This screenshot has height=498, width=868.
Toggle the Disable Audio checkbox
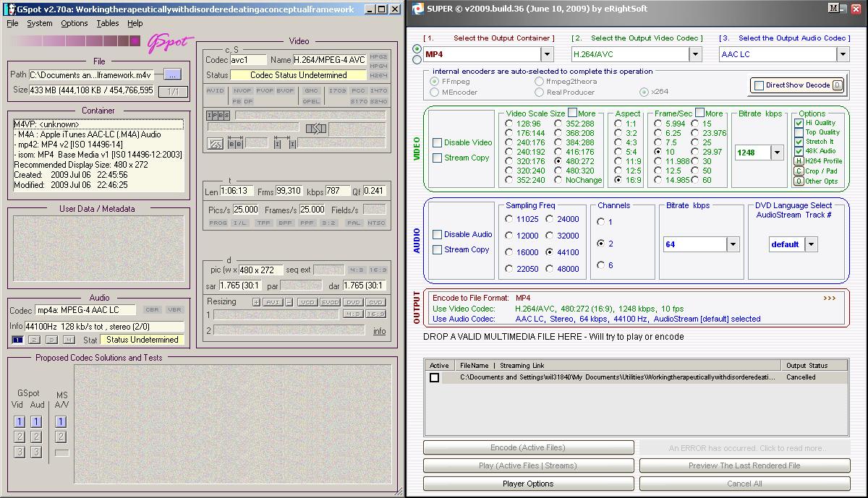[x=437, y=235]
